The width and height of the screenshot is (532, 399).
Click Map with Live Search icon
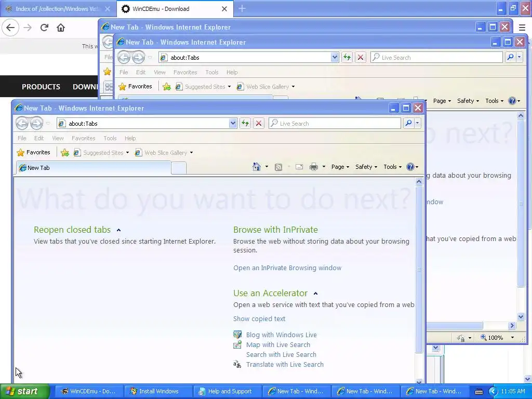click(x=237, y=345)
